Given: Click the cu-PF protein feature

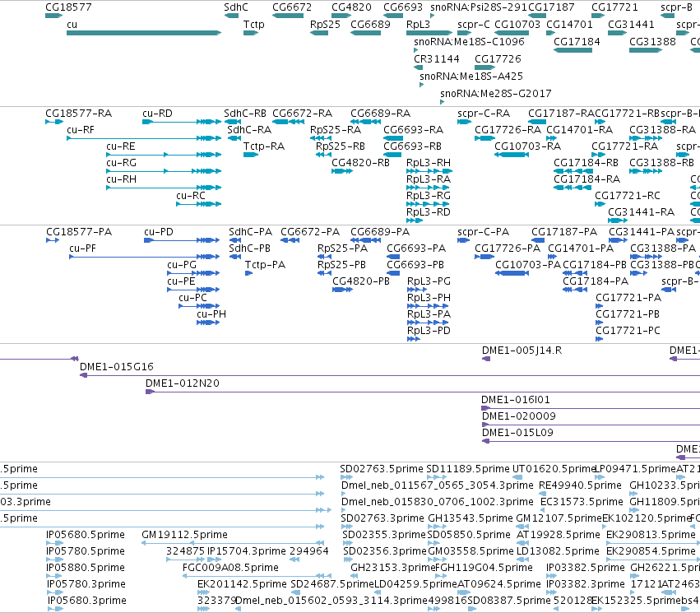Looking at the screenshot, I should pyautogui.click(x=144, y=256).
